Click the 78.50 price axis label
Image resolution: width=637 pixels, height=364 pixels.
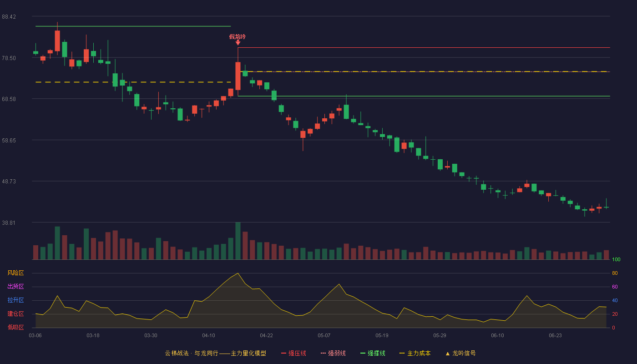[x=9, y=58]
